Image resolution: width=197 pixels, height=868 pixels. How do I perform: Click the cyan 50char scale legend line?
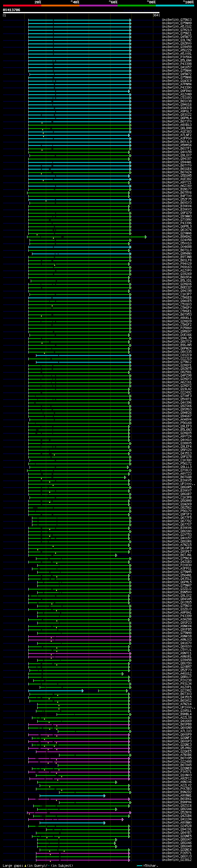[x=139, y=866]
